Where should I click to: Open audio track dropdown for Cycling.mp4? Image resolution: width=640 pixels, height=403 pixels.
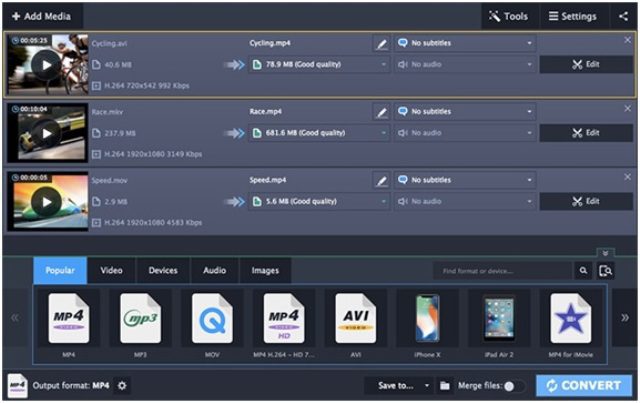tap(465, 65)
